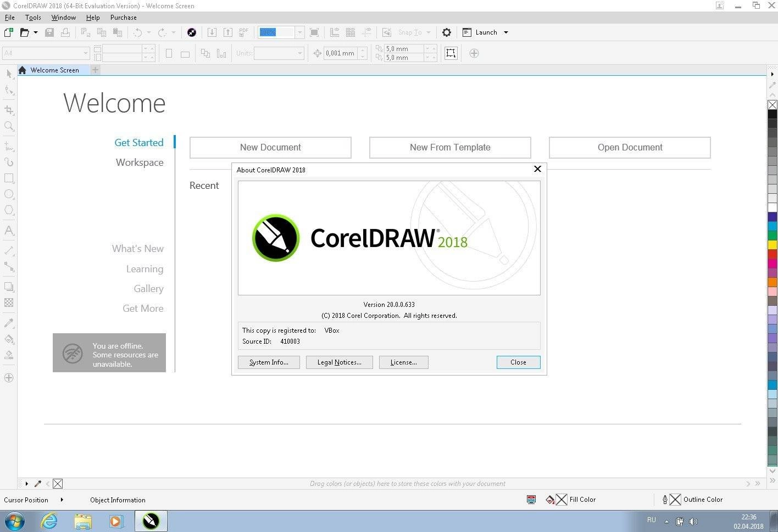
Task: Select the Transparency checkerboard tool
Action: coord(9,303)
